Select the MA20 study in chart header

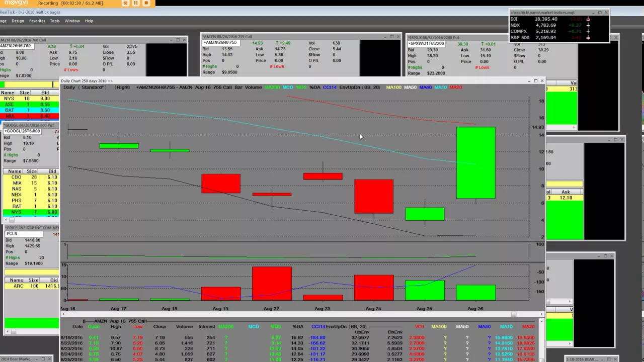(455, 87)
